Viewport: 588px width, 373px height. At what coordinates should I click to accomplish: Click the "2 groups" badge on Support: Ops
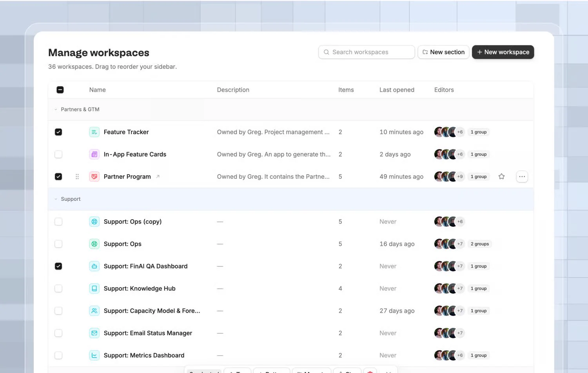click(480, 244)
